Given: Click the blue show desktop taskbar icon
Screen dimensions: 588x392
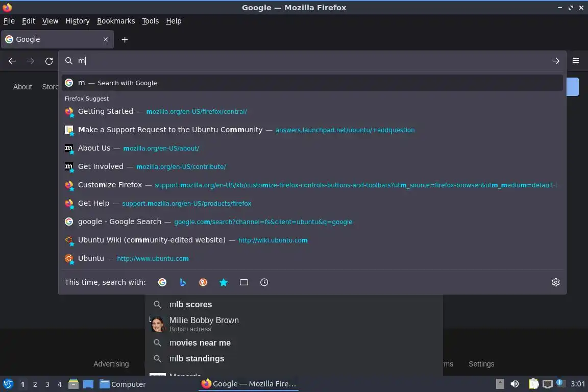Looking at the screenshot, I should [88, 384].
